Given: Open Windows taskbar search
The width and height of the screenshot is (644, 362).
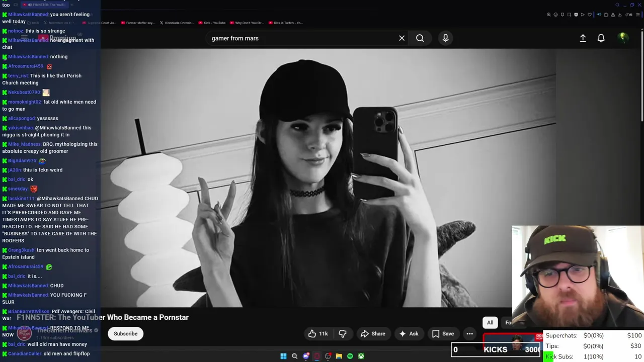Looking at the screenshot, I should tap(294, 356).
